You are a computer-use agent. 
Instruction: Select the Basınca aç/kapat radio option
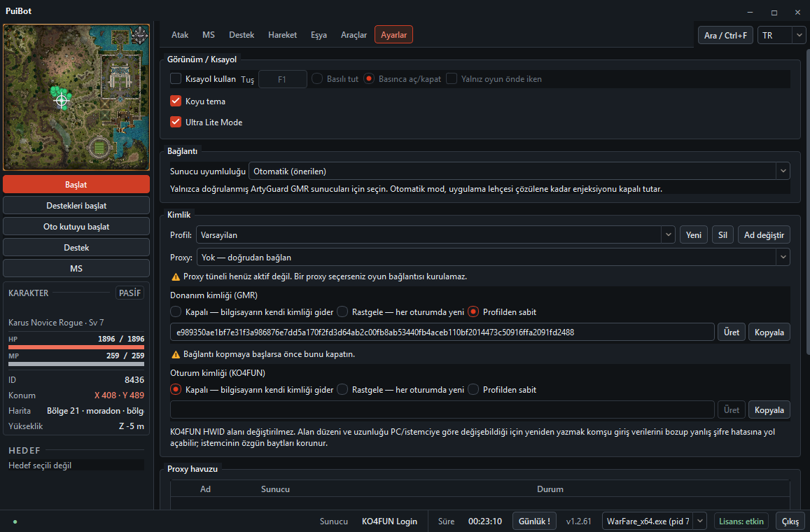(369, 79)
